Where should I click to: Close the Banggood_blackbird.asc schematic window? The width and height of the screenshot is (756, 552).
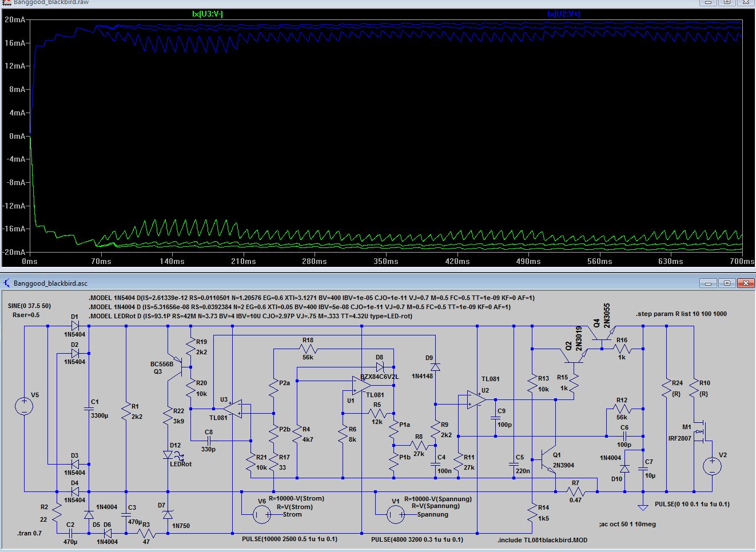[745, 283]
